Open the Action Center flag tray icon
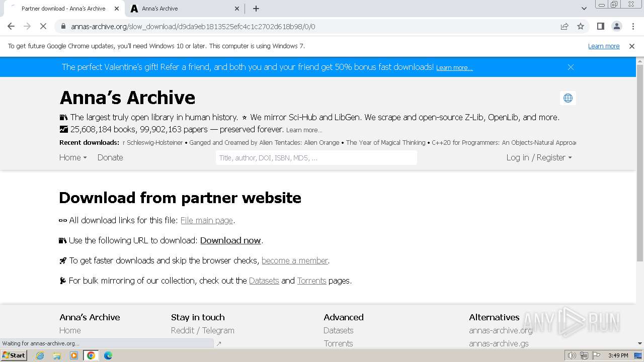This screenshot has height=362, width=644. [596, 355]
